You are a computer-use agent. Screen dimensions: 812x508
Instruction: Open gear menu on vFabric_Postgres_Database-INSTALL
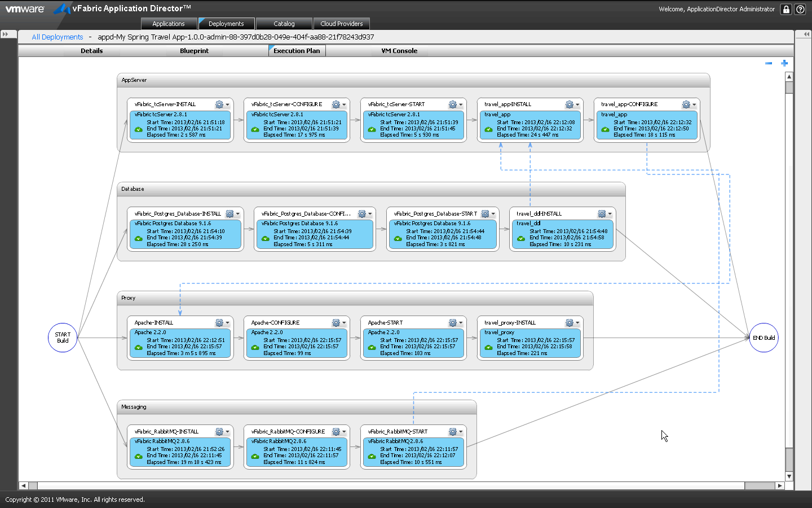tap(230, 214)
